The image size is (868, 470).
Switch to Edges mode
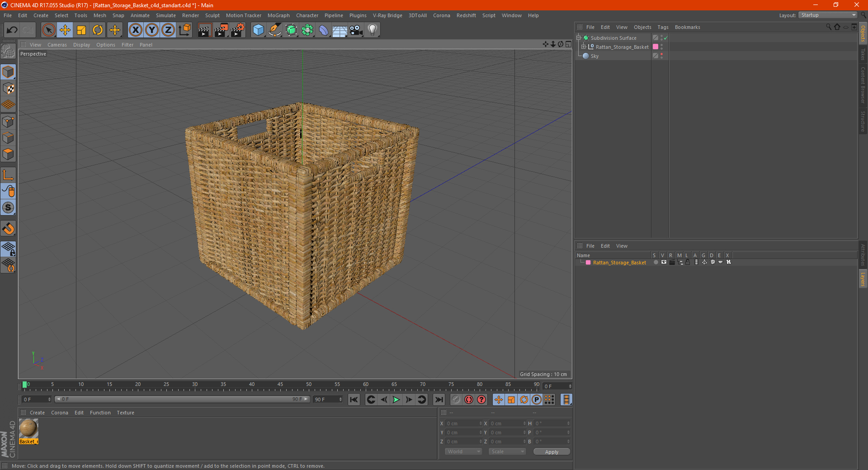click(8, 138)
